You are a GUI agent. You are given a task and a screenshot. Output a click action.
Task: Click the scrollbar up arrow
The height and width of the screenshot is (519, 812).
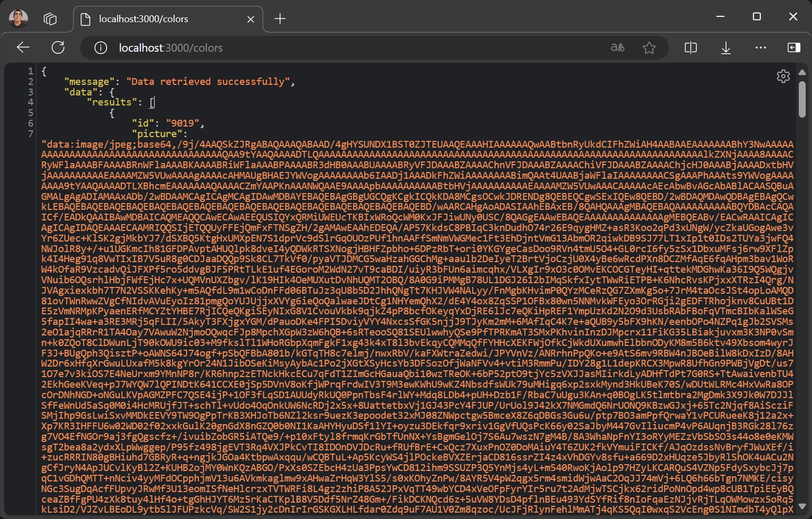802,72
